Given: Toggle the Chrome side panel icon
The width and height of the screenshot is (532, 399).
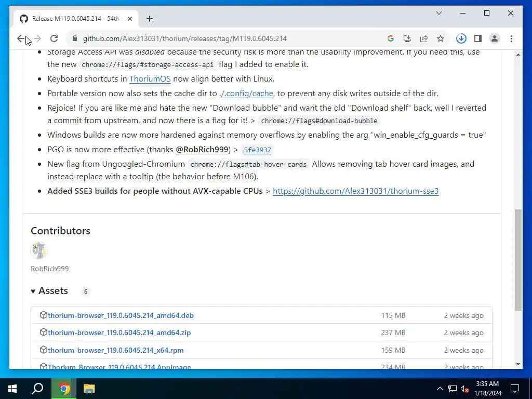Looking at the screenshot, I should 478,38.
